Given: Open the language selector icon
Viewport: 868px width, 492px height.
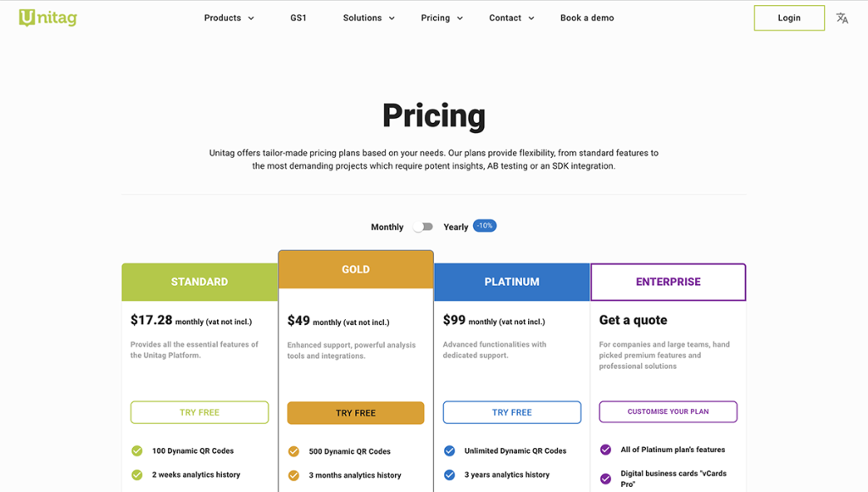Looking at the screenshot, I should [x=842, y=18].
